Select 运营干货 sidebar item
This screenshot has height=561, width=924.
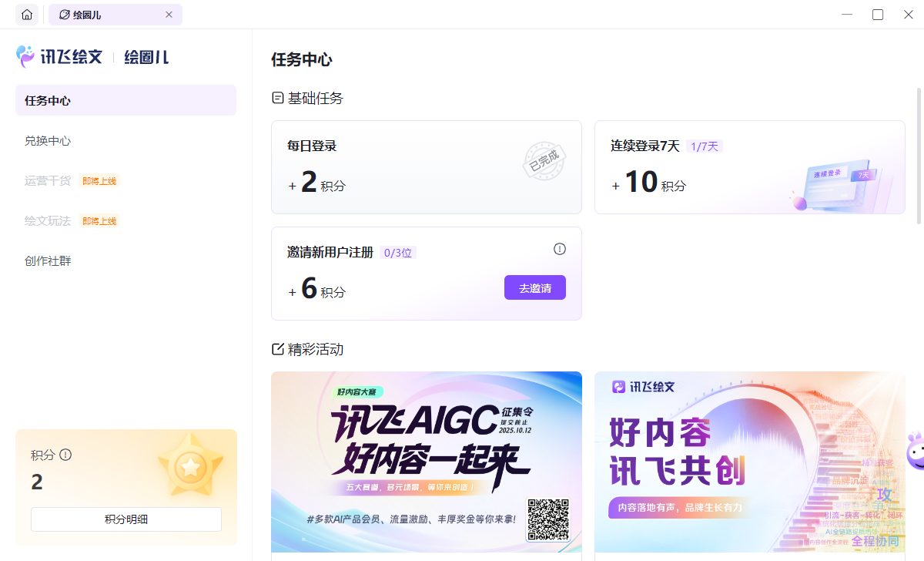tap(48, 181)
